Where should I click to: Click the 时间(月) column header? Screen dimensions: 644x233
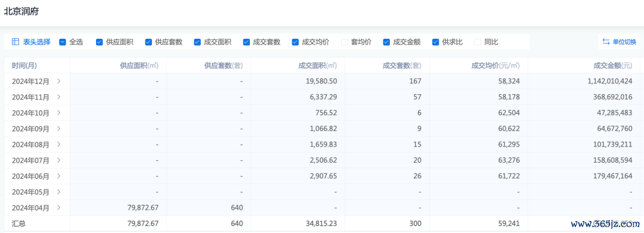[24, 65]
